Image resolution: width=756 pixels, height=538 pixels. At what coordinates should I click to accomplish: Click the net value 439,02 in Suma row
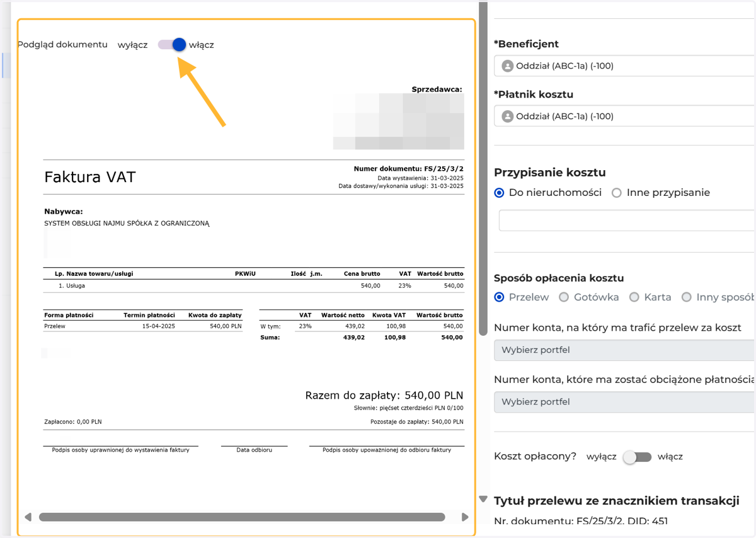[353, 337]
